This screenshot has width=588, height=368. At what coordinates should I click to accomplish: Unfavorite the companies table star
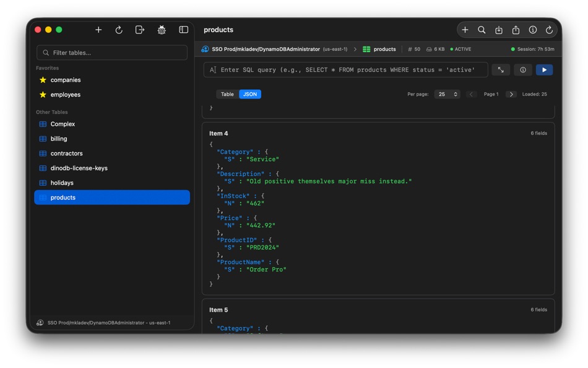44,79
